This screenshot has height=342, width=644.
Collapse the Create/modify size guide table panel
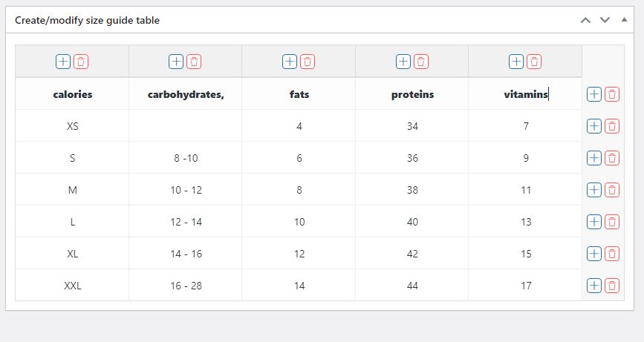click(x=624, y=20)
